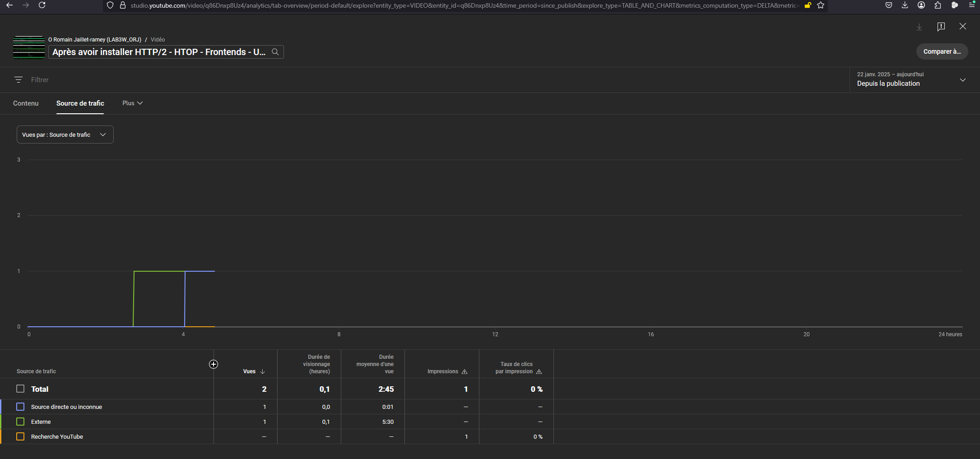Open the O Romain Jaillet-ramey channel breadcrumb
Image resolution: width=980 pixels, height=459 pixels.
coord(95,40)
